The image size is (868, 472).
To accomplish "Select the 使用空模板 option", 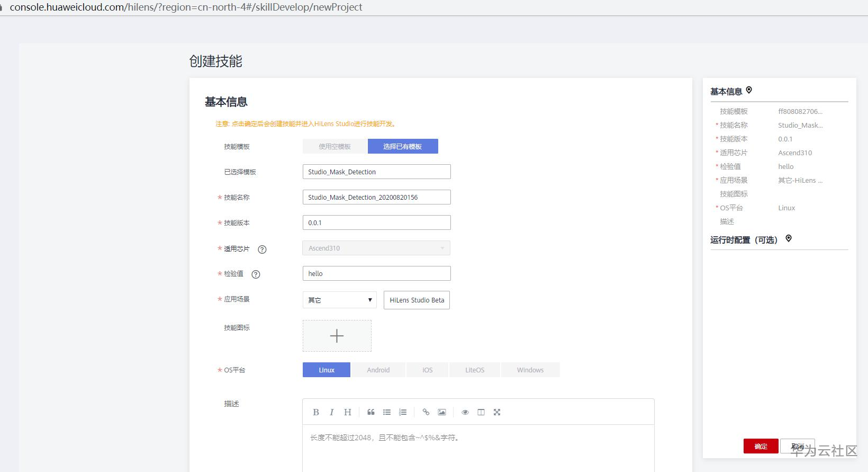I will click(x=334, y=146).
